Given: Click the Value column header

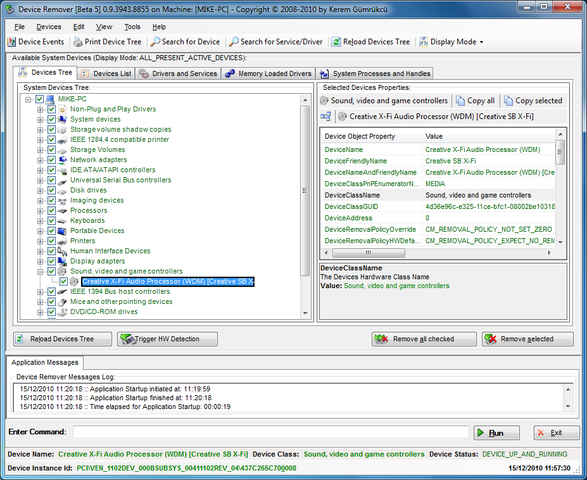Looking at the screenshot, I should tap(489, 136).
